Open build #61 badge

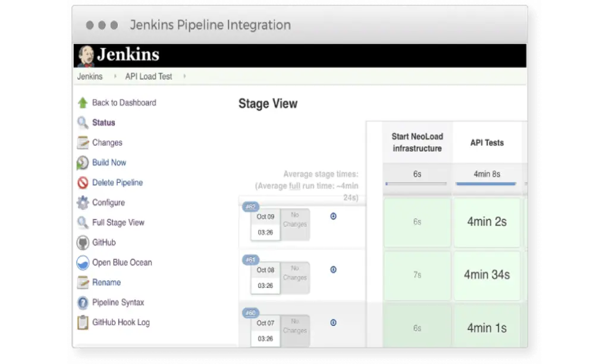[x=250, y=260]
